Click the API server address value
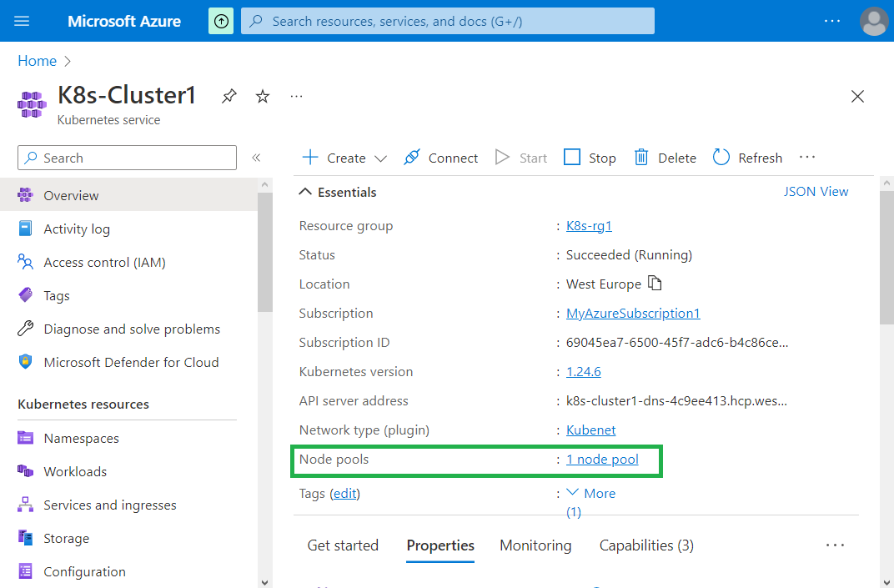The image size is (894, 588). [x=677, y=401]
